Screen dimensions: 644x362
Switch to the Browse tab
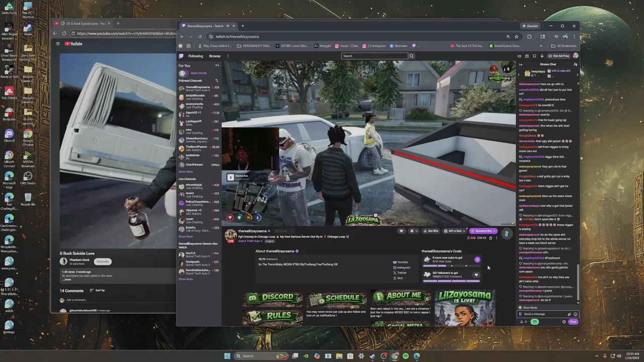tap(215, 56)
